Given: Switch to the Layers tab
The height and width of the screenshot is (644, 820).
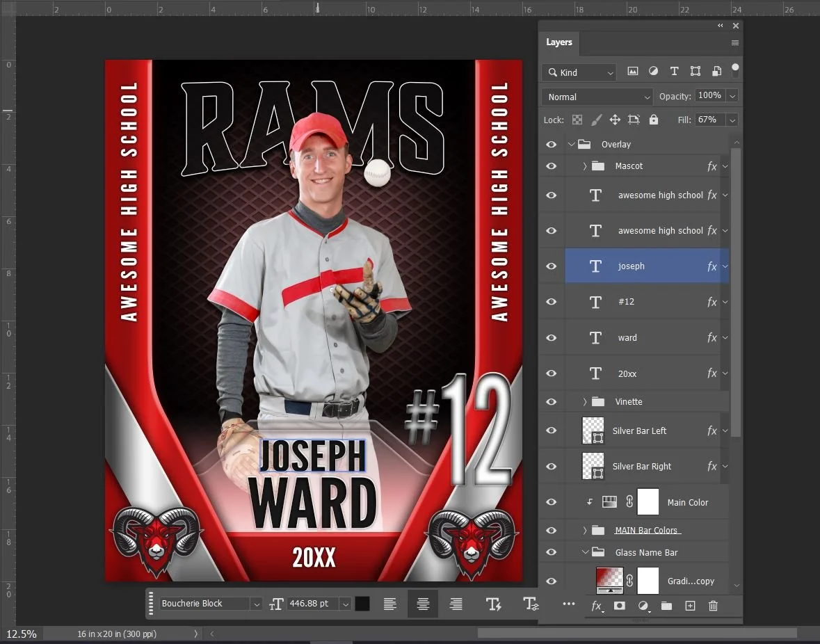Looking at the screenshot, I should coord(559,42).
